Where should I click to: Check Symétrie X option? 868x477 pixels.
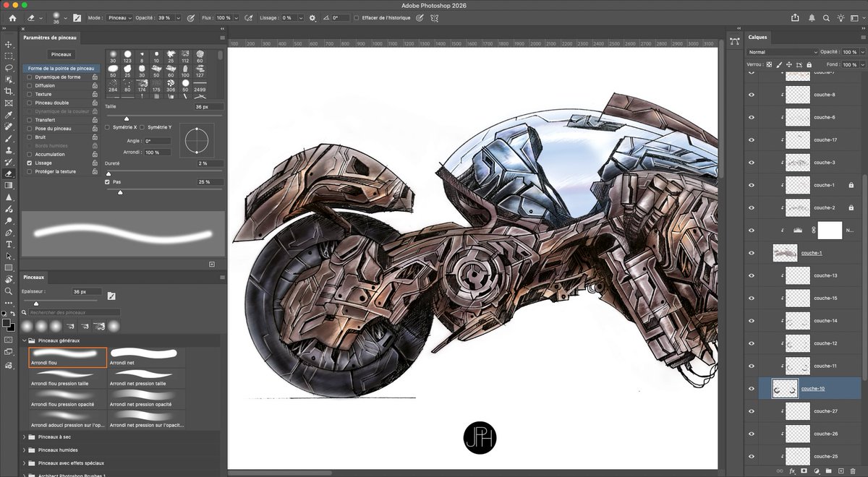(108, 126)
